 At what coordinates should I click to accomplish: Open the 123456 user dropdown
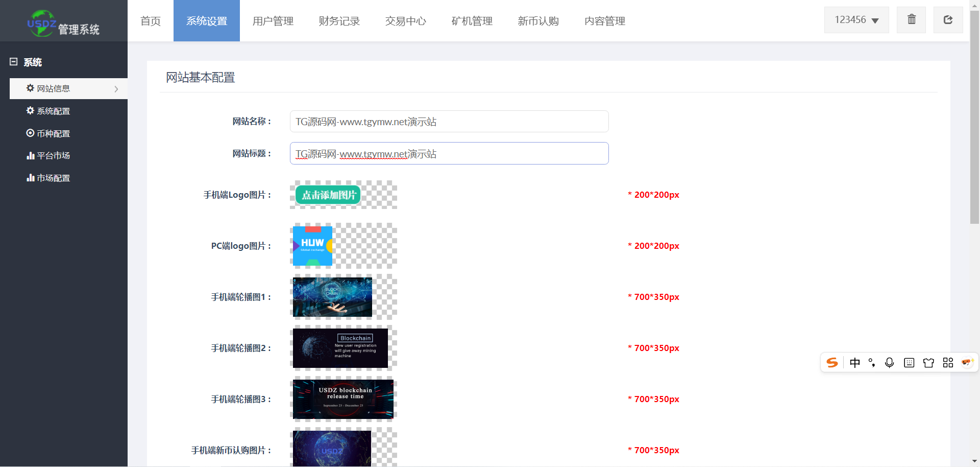point(856,20)
